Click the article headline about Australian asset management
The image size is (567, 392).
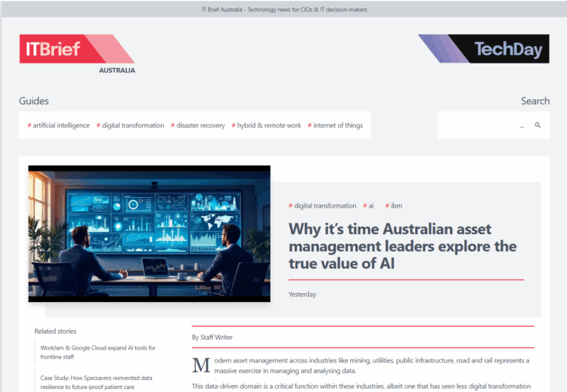coord(402,246)
